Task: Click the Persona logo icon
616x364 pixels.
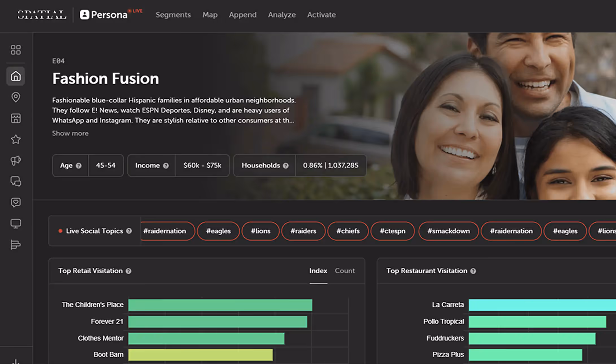Action: click(84, 15)
